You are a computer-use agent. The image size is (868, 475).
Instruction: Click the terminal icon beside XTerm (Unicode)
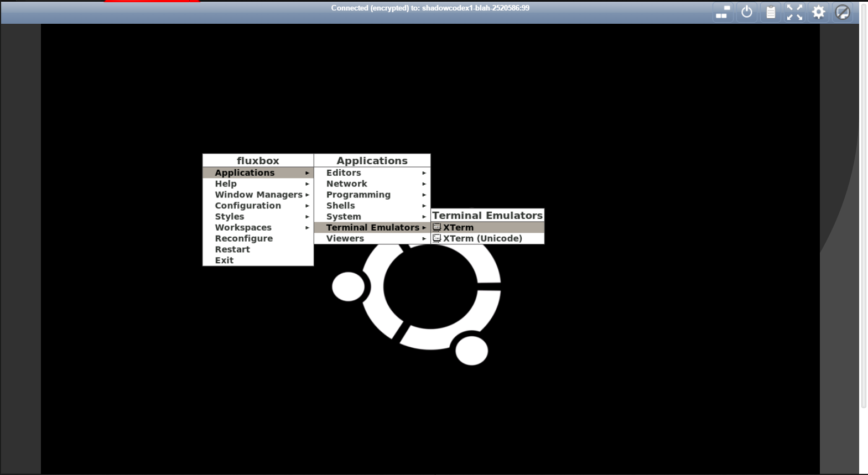point(437,238)
